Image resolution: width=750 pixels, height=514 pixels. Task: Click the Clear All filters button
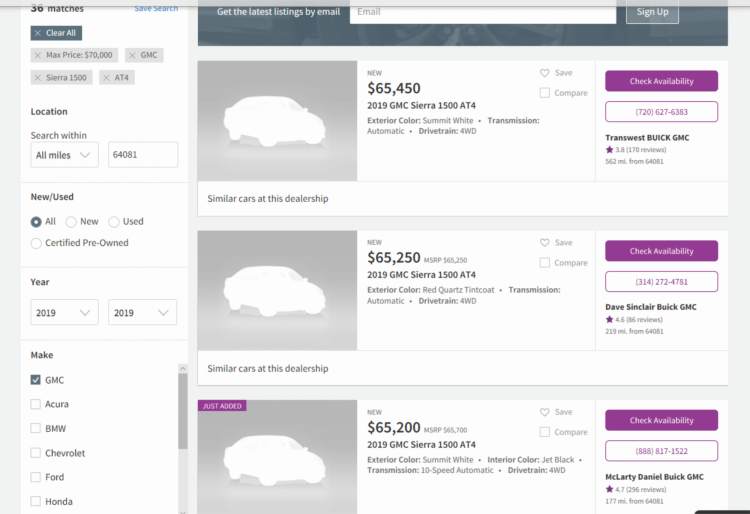pos(56,33)
